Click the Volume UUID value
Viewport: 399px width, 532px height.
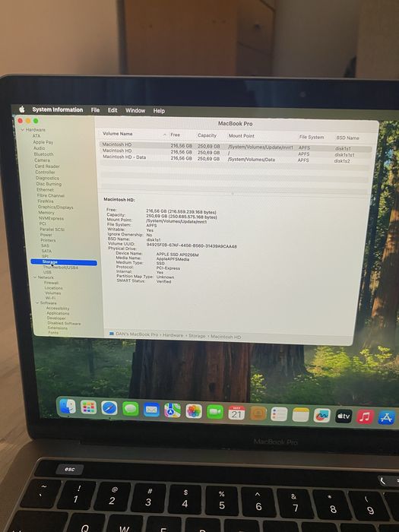coord(192,245)
